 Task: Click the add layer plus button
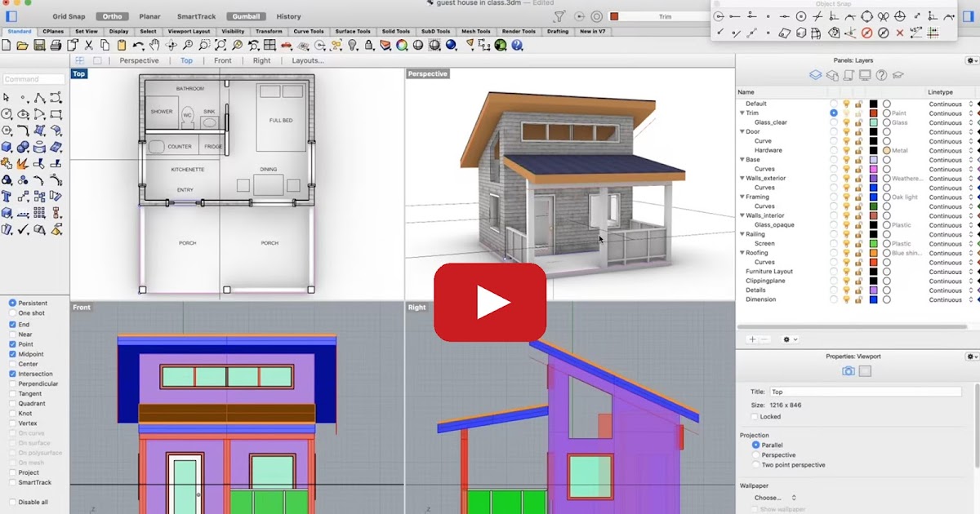751,339
